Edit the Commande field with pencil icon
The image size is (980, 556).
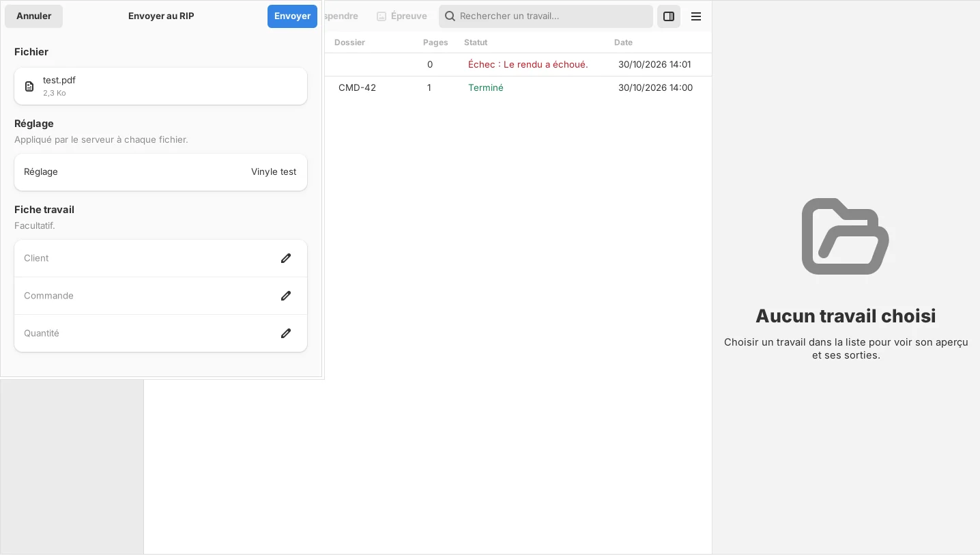(x=286, y=296)
